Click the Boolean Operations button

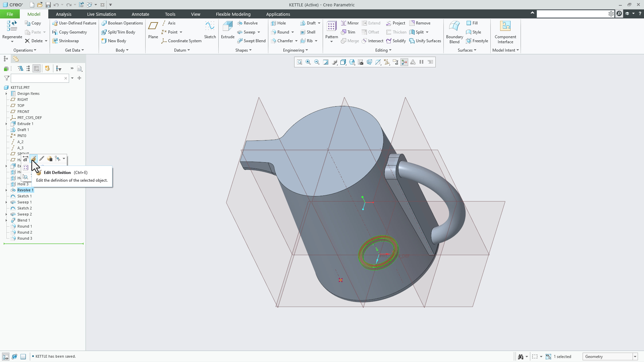pyautogui.click(x=122, y=23)
